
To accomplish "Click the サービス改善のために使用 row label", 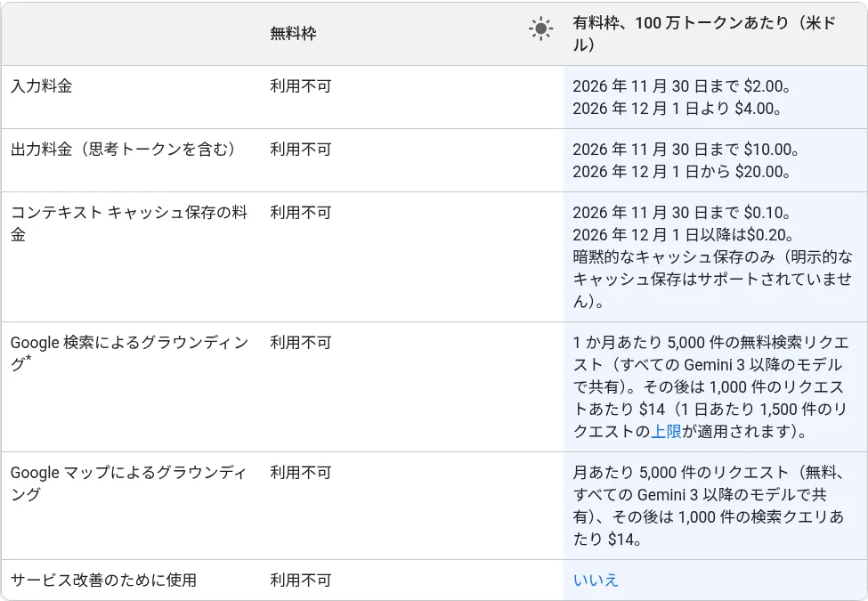I will [103, 580].
